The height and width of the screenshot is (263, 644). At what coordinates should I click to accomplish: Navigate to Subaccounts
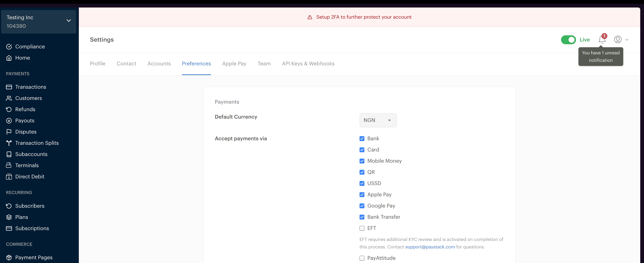(31, 154)
